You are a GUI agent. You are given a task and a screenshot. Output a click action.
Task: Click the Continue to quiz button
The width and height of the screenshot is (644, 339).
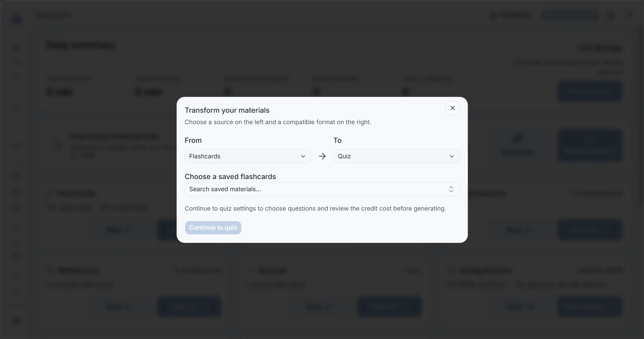(213, 228)
